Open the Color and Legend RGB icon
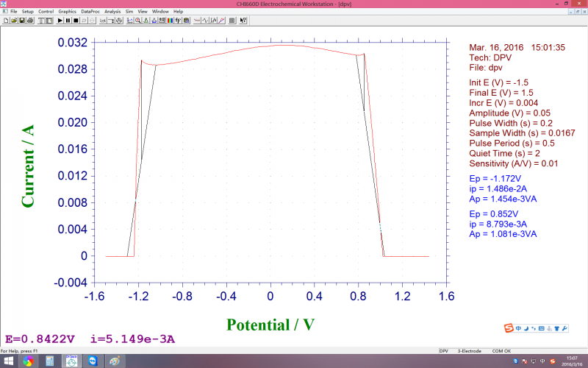The image size is (588, 368). (170, 21)
